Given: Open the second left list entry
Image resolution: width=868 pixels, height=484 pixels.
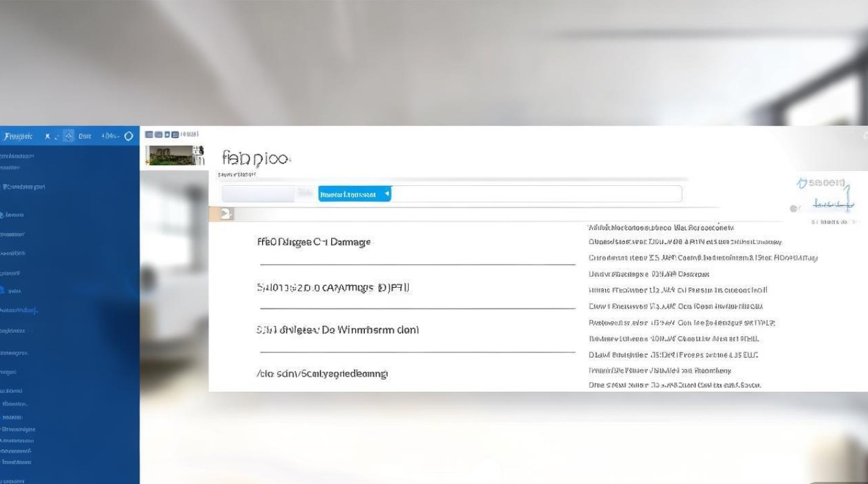Looking at the screenshot, I should tap(333, 288).
